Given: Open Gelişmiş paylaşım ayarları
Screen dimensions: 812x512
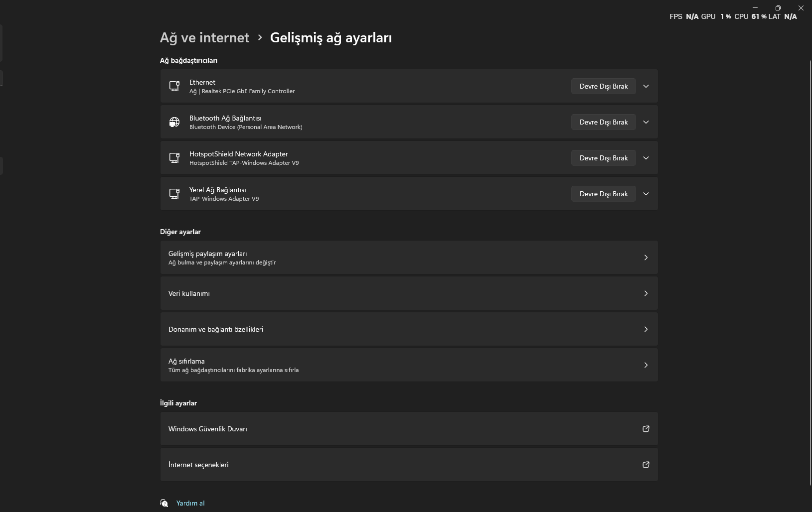Looking at the screenshot, I should tap(409, 257).
